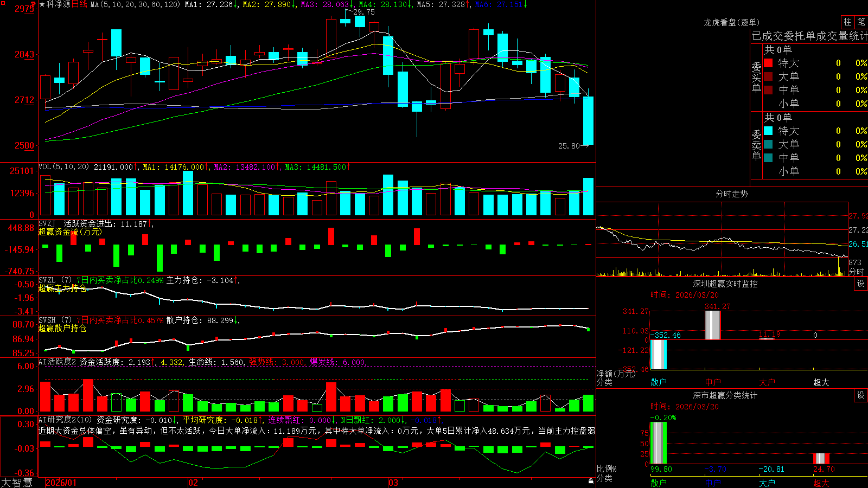Click the 大户 category under 深市超赢分类统计
The image size is (868, 488).
[767, 483]
